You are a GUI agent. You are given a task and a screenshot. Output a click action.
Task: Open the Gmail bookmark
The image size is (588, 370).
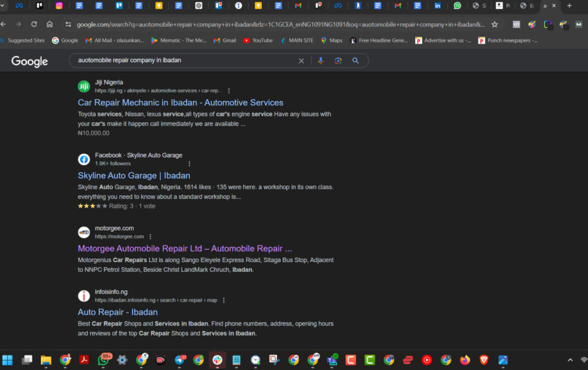pos(225,41)
